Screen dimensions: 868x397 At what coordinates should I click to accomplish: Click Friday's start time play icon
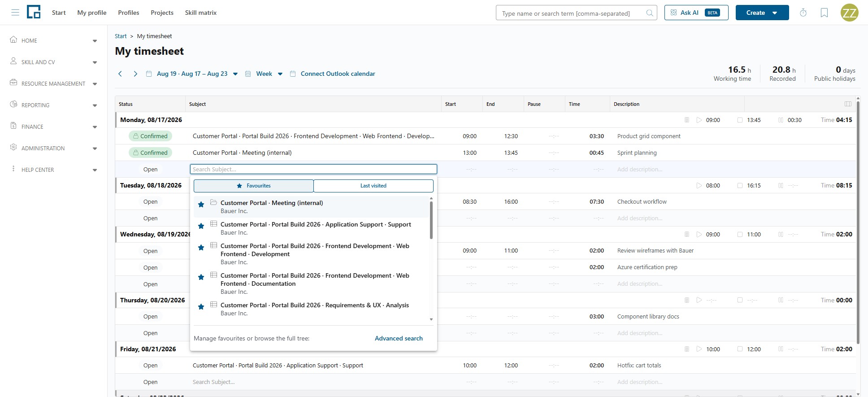coord(699,349)
